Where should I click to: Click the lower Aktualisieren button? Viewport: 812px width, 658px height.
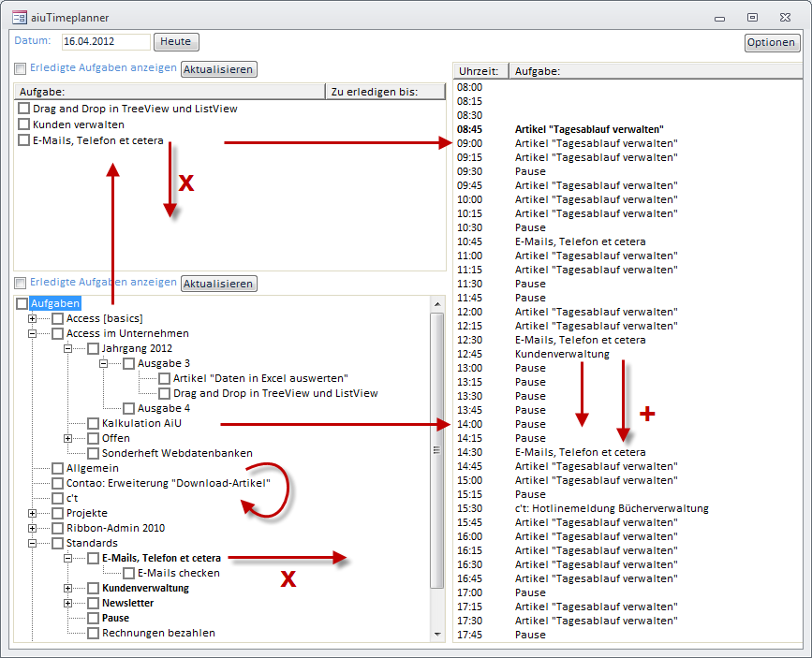coord(218,284)
